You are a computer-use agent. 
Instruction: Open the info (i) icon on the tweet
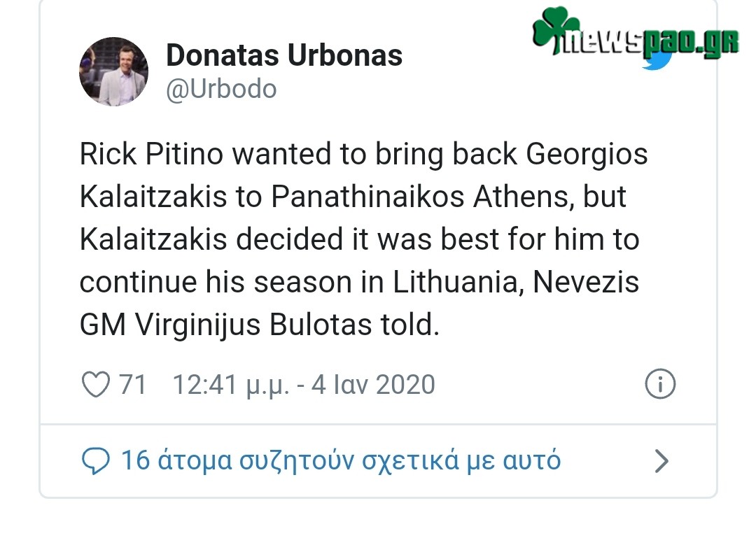point(659,383)
